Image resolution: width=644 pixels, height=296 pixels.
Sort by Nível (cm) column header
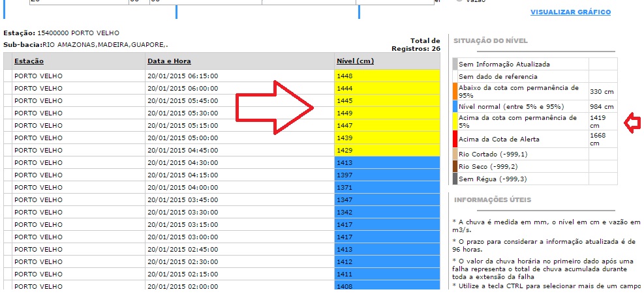355,61
